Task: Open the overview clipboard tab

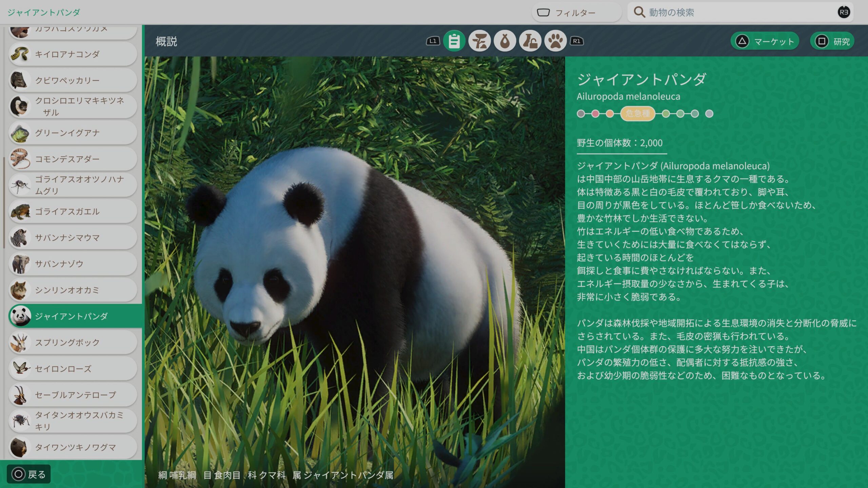Action: click(454, 41)
